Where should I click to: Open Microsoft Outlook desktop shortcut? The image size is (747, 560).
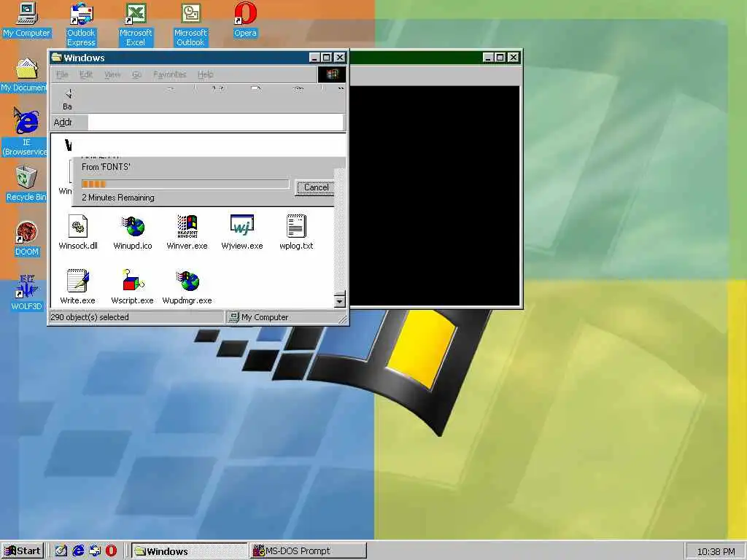(x=190, y=24)
